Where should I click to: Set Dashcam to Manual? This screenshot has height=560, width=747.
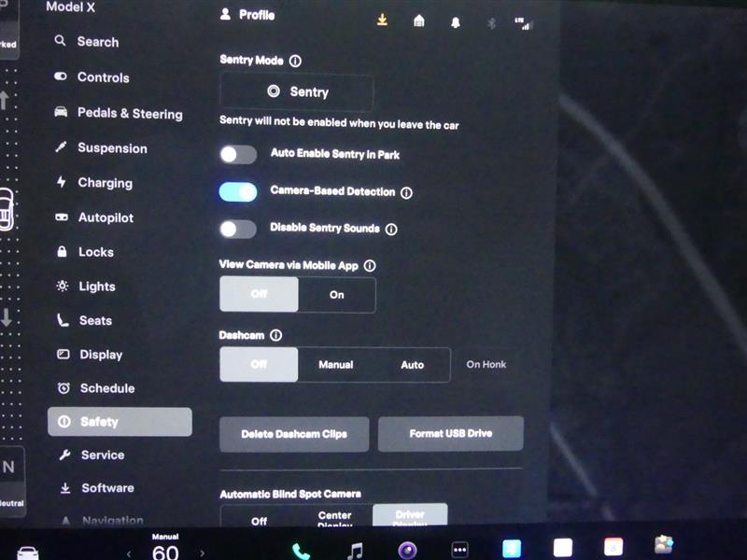tap(336, 365)
